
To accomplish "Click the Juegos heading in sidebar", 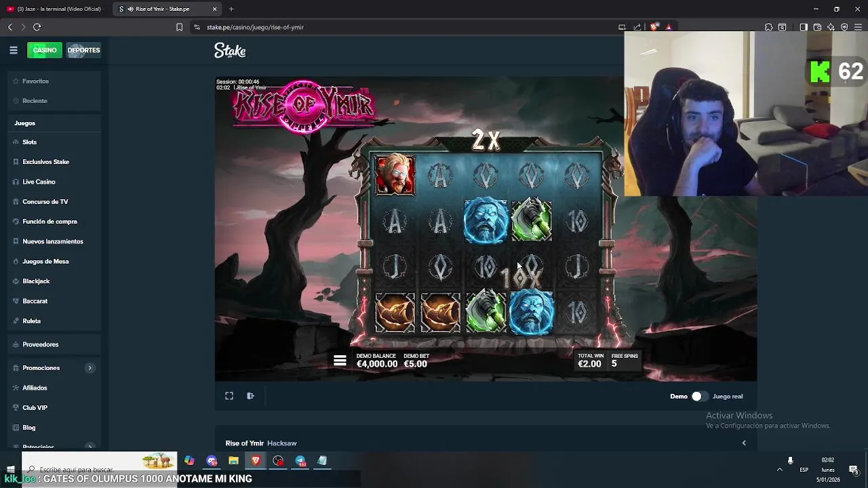I will [x=24, y=123].
